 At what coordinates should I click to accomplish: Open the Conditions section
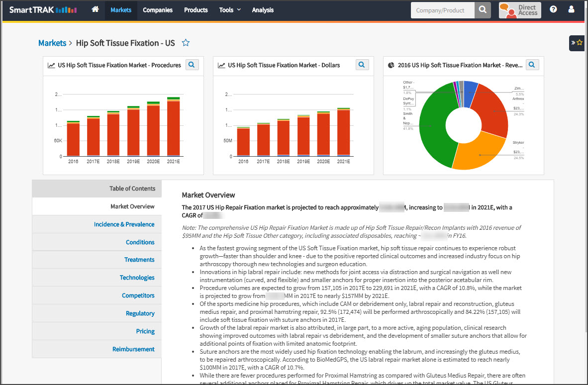pos(97,242)
